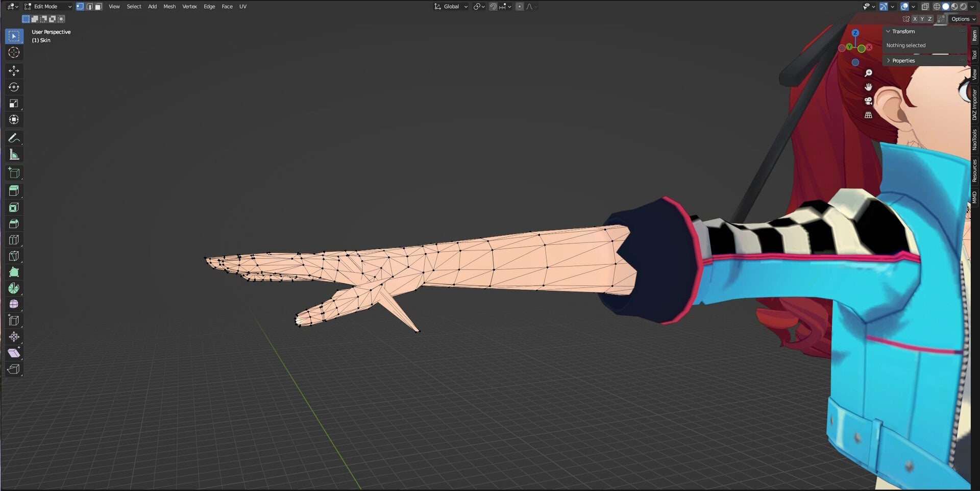Viewport: 980px width, 491px height.
Task: Select the Edge Slide tool
Action: [x=14, y=321]
